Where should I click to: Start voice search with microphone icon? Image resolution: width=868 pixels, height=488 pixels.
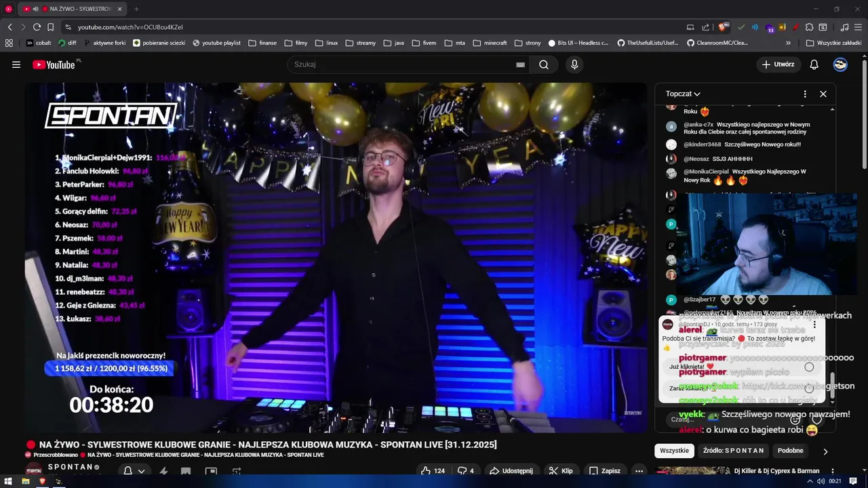(574, 64)
